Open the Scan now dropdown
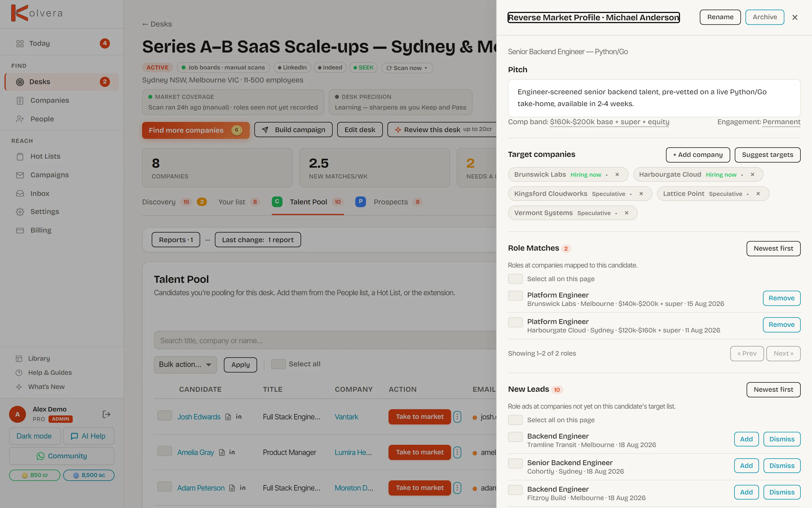The image size is (812, 508). (407, 68)
